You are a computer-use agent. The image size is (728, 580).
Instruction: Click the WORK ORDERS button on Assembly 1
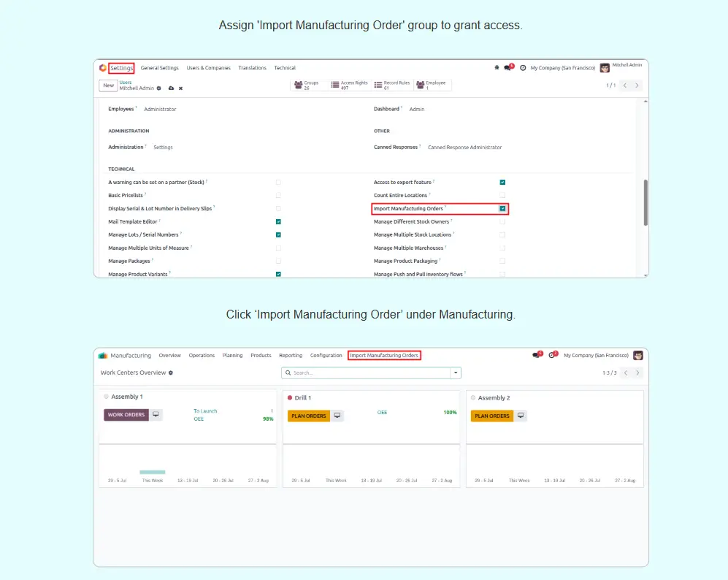coord(126,415)
